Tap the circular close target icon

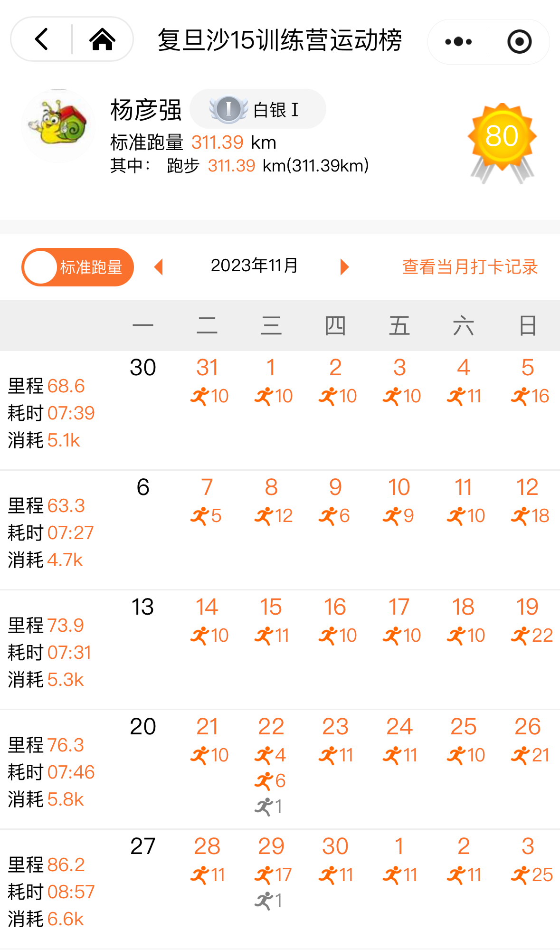coord(519,42)
